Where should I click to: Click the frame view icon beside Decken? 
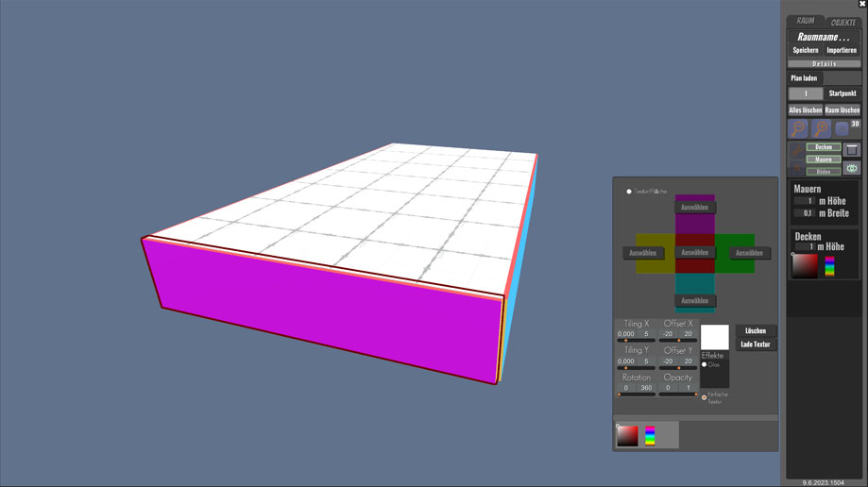(x=851, y=149)
